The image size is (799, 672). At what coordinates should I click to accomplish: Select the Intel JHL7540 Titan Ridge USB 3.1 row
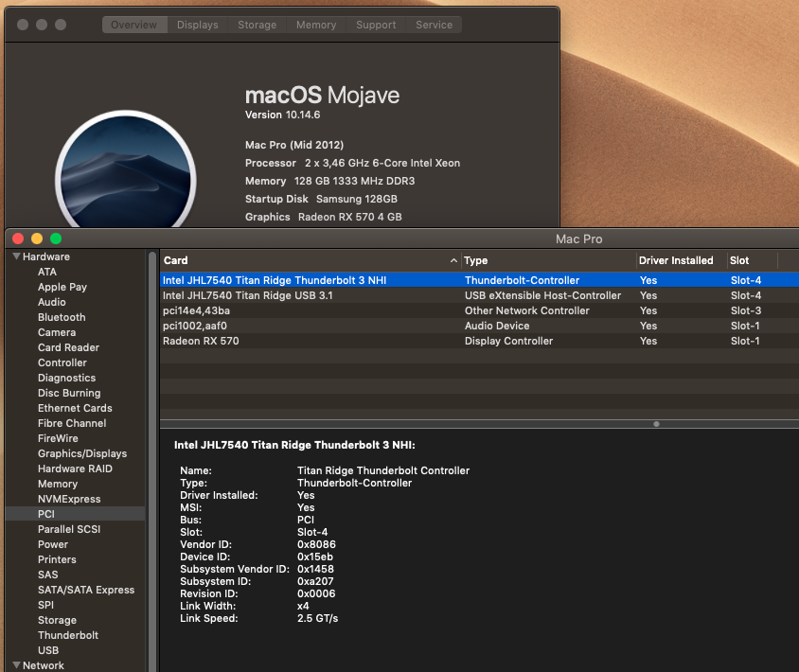pos(480,295)
